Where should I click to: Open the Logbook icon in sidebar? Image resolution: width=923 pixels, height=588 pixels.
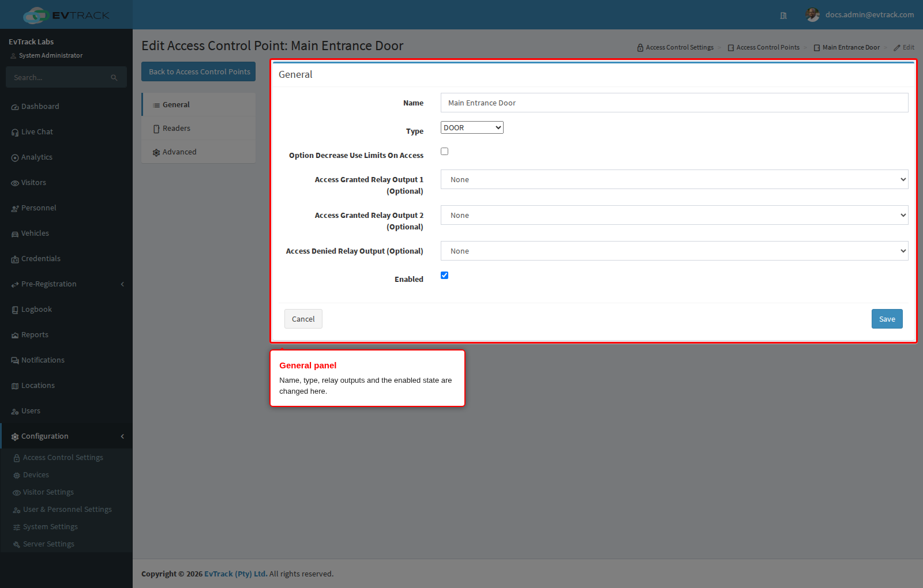tap(15, 310)
